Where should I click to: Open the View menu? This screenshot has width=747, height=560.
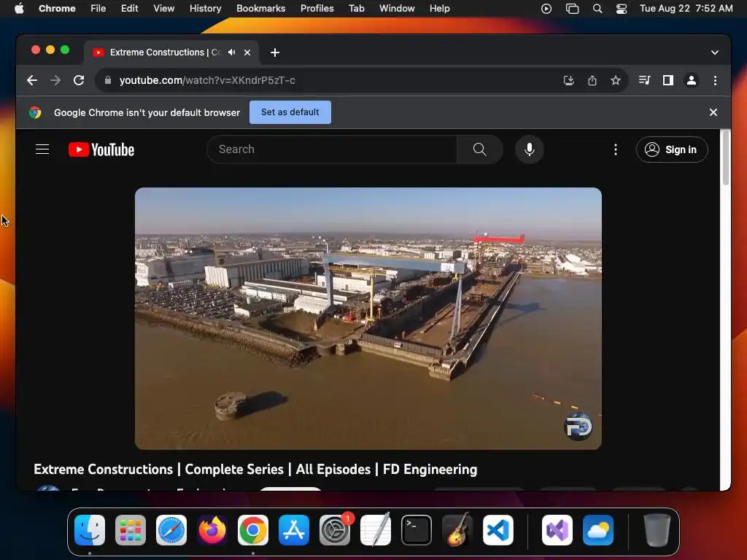pos(164,9)
